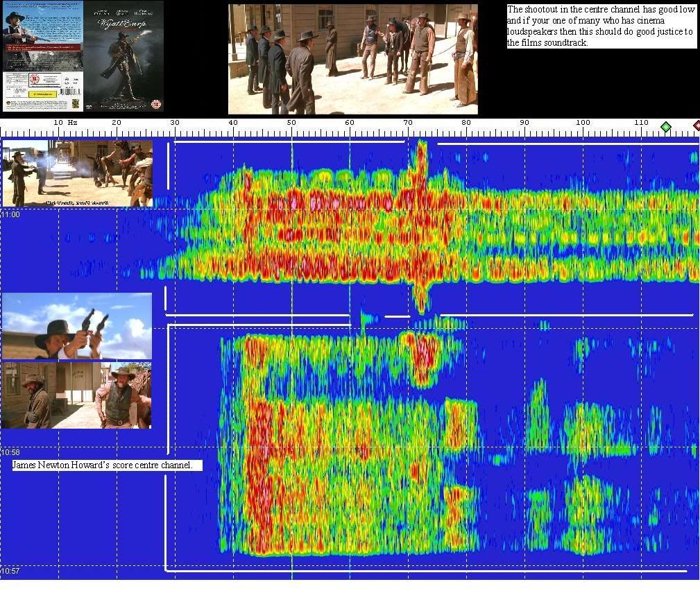Select the DVD back cover image

43,56
